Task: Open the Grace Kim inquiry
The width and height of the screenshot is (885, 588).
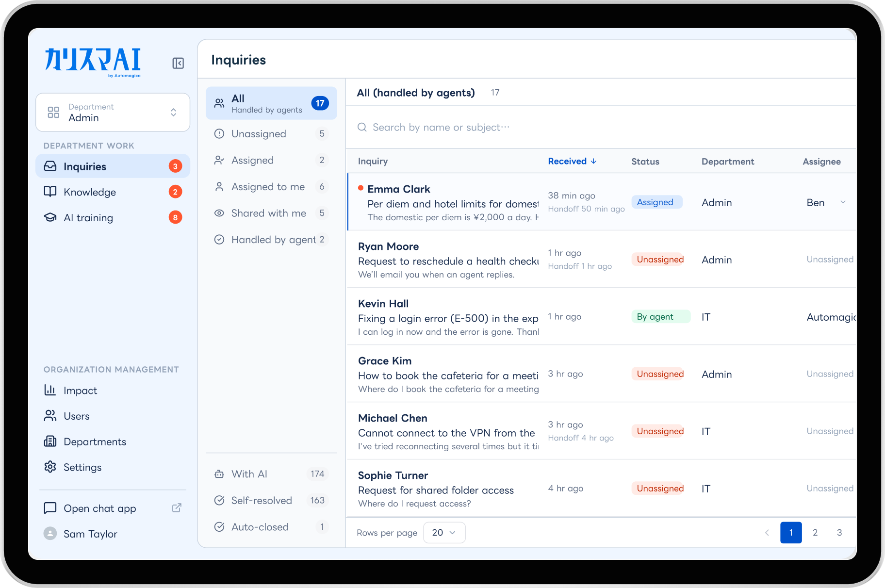Action: pyautogui.click(x=602, y=374)
